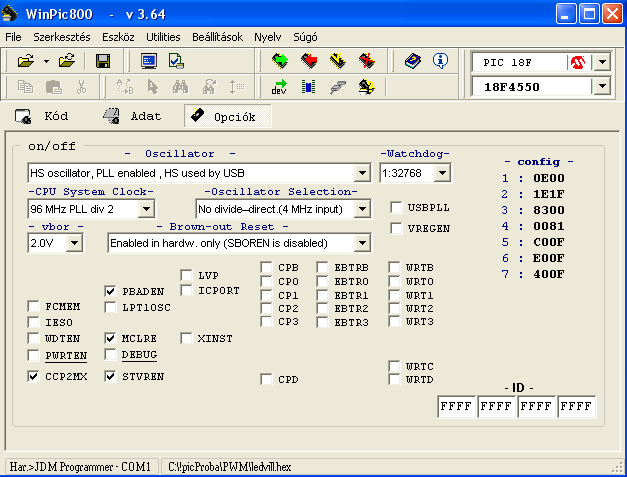Screen dimensions: 627x477
Task: Click the chip icon with red arrow
Action: (309, 61)
